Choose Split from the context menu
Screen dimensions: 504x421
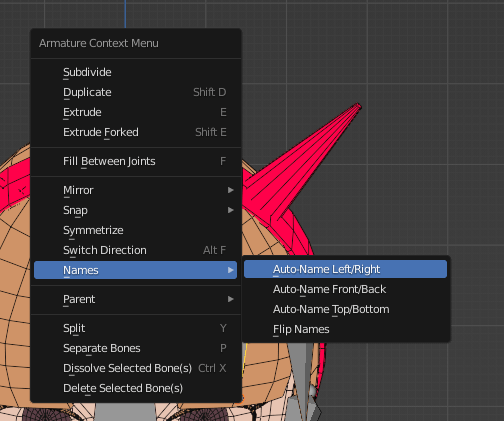click(135, 328)
